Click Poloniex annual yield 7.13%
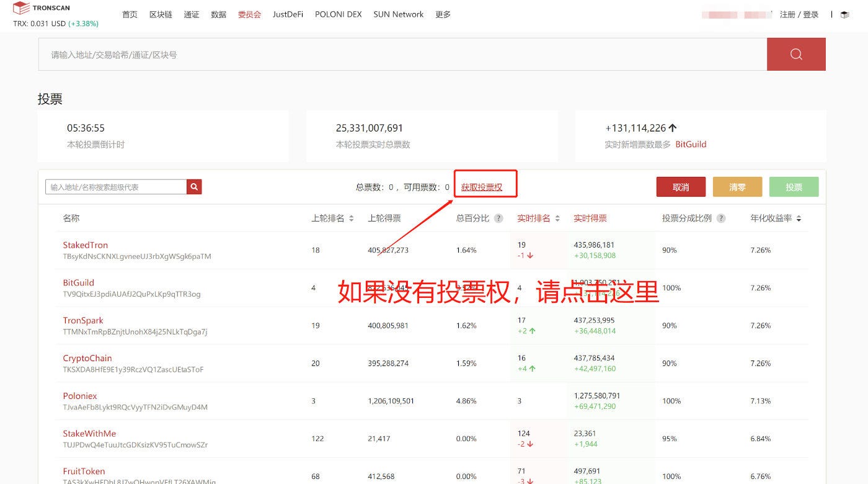Viewport: 868px width, 484px height. [760, 401]
